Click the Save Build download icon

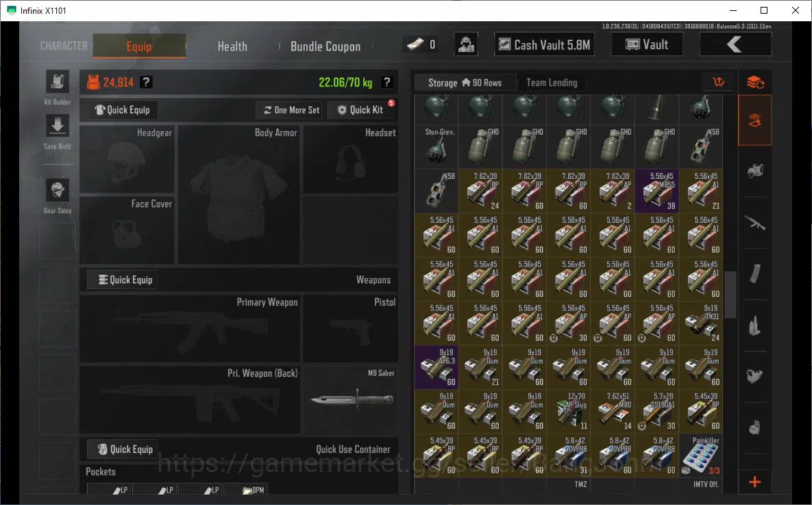point(58,126)
